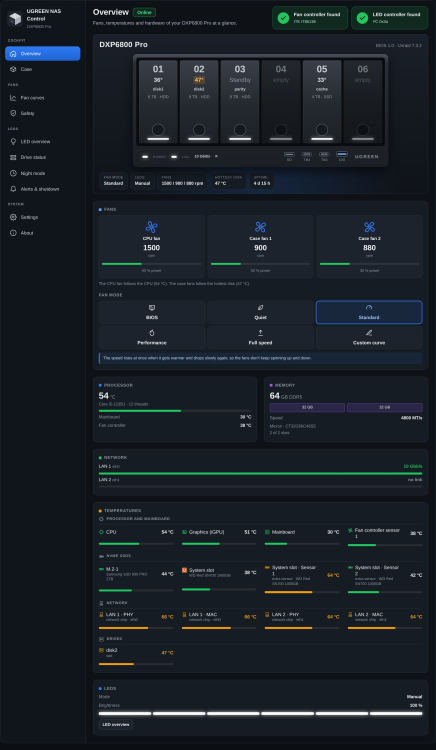
Task: Click the SD card slot icon on the chassis
Action: click(289, 154)
